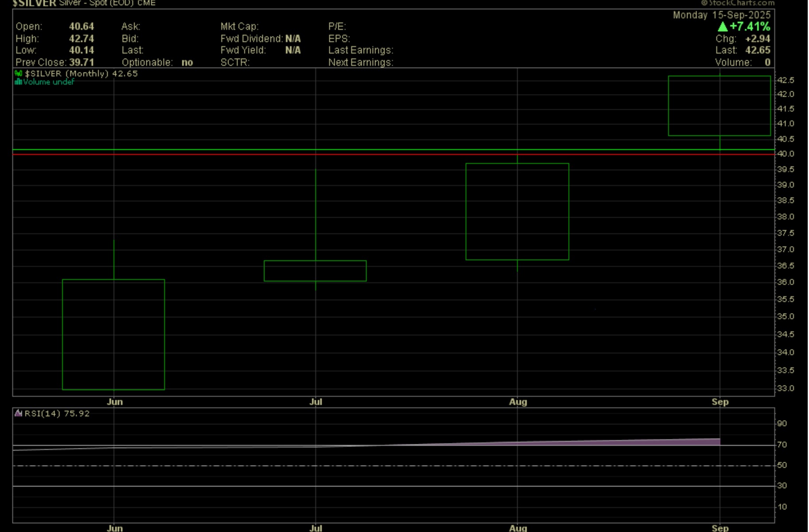The height and width of the screenshot is (532, 809).
Task: Click the Bid label
Action: tap(130, 39)
